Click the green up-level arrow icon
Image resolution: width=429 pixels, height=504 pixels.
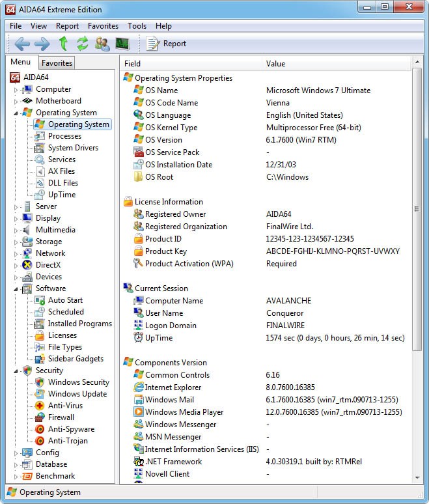tap(63, 44)
